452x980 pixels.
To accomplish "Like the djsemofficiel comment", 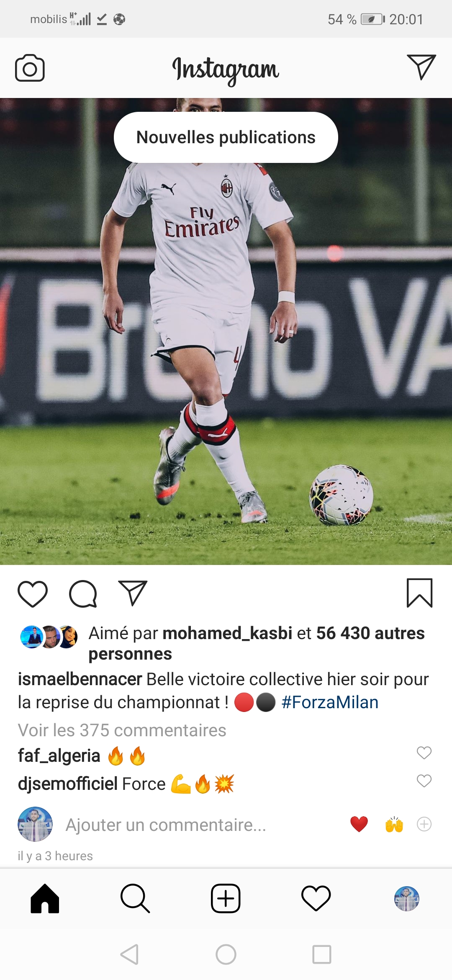I will pos(424,781).
